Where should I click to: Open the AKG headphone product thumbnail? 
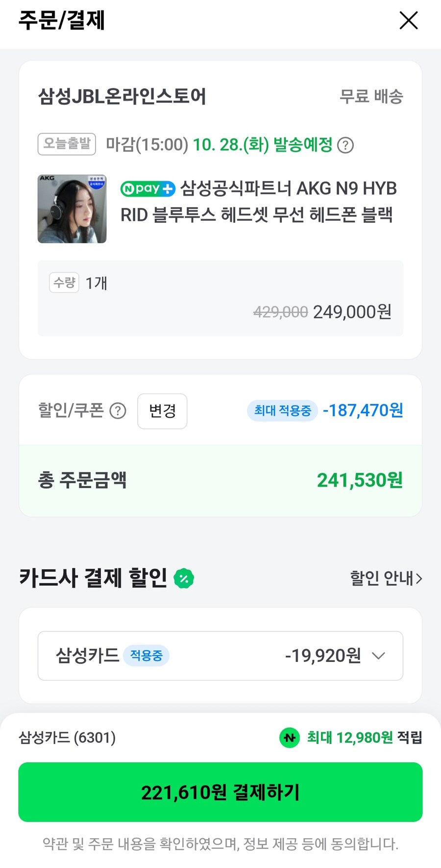[x=72, y=209]
